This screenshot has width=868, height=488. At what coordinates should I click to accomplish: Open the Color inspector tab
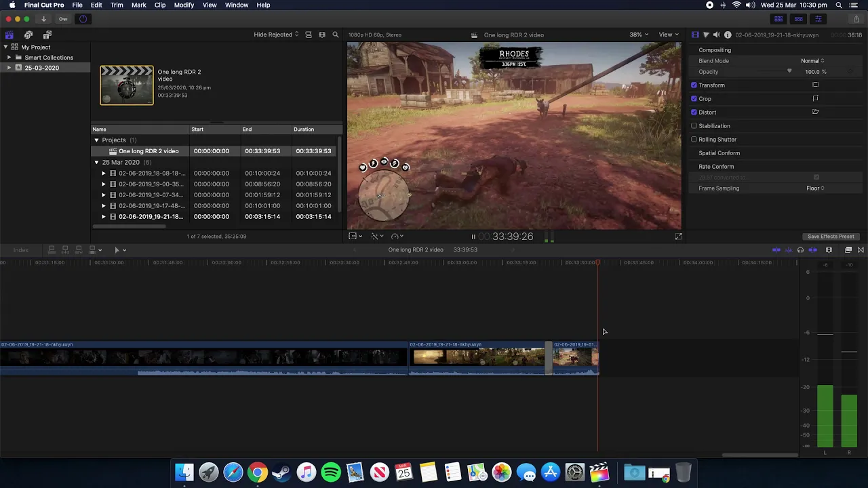(x=706, y=35)
